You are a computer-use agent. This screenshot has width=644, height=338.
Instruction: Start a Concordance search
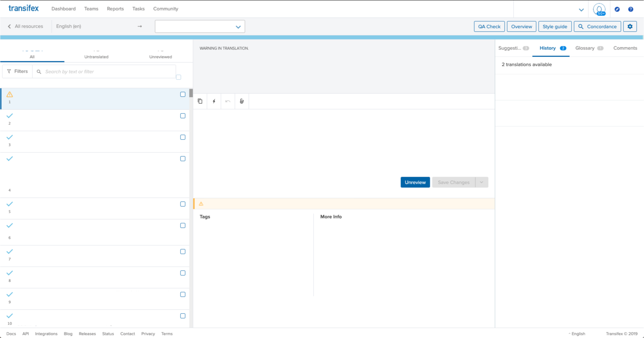coord(597,26)
